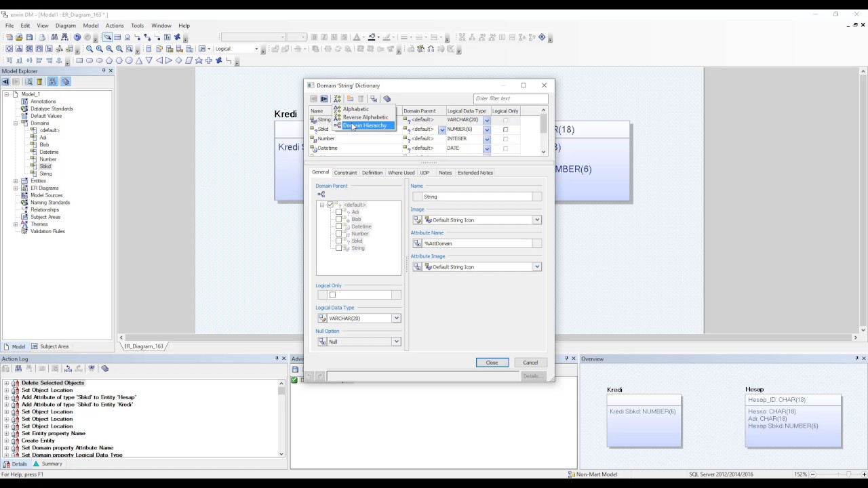Toggle Logical Only checkbox for Datetime row
Screen dimensions: 868x488
click(x=505, y=148)
